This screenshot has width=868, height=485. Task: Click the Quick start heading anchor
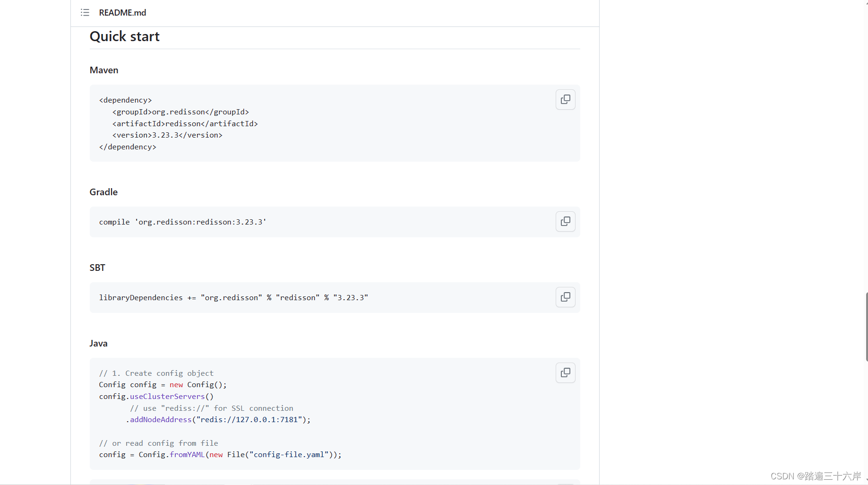pyautogui.click(x=124, y=36)
